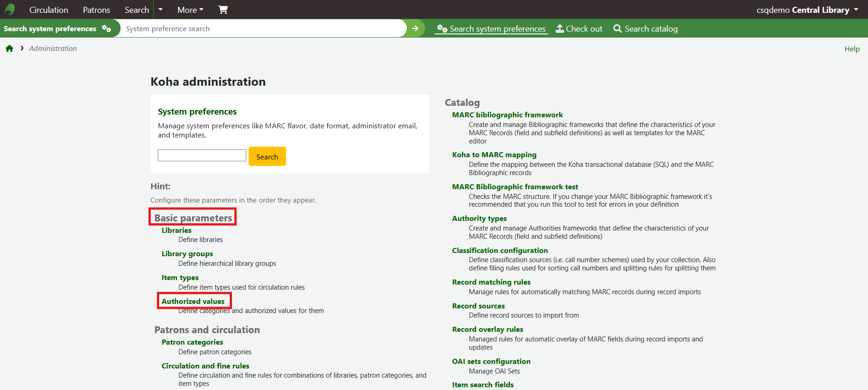Open the Circulation menu item

(x=49, y=10)
